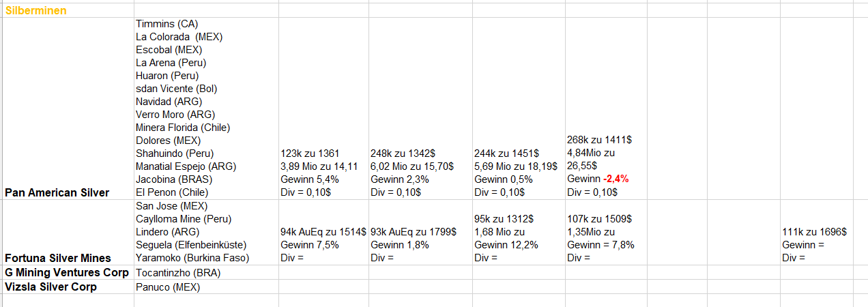Select the G Mining Ventures Corp cell
The width and height of the screenshot is (868, 307).
[67, 273]
